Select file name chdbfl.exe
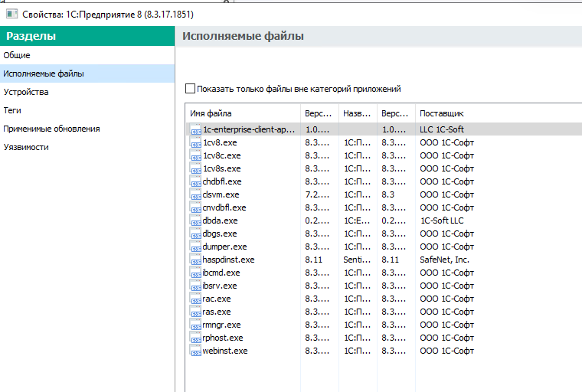This screenshot has height=392, width=582. (222, 181)
